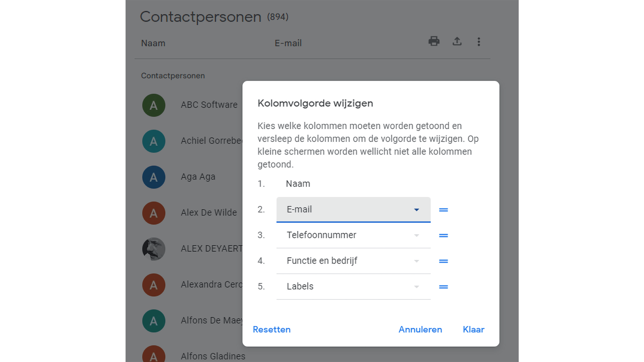The image size is (644, 362).
Task: Open the Alfons Gladines contact
Action: coord(213,356)
